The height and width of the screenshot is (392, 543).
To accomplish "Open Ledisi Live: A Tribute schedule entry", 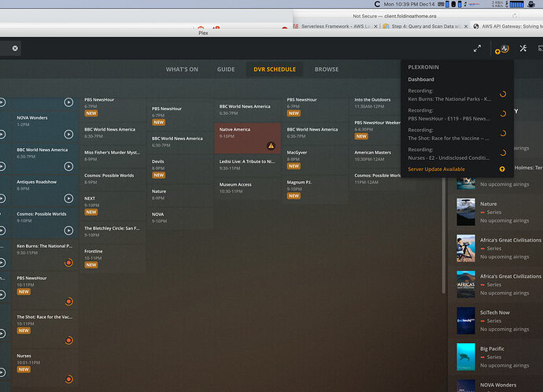I will (x=247, y=165).
